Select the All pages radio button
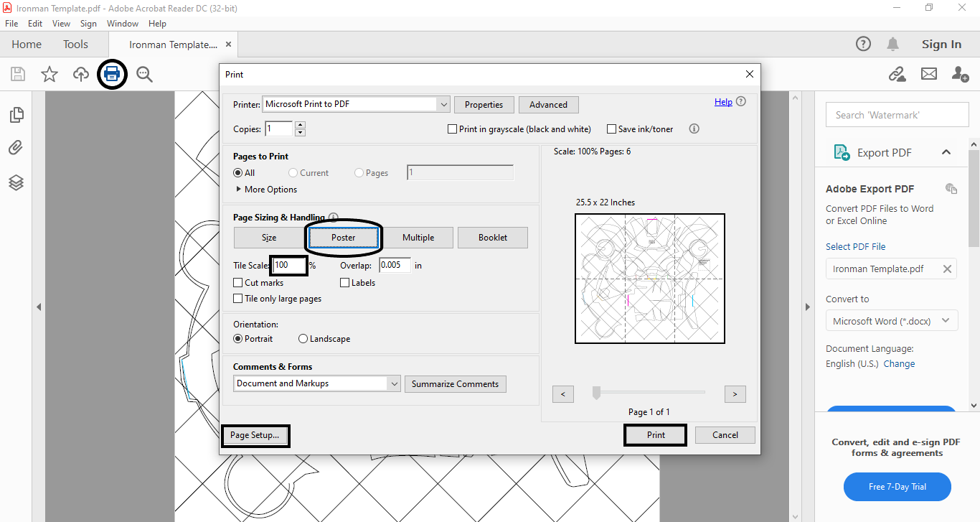Viewport: 980px width, 522px height. pyautogui.click(x=238, y=173)
